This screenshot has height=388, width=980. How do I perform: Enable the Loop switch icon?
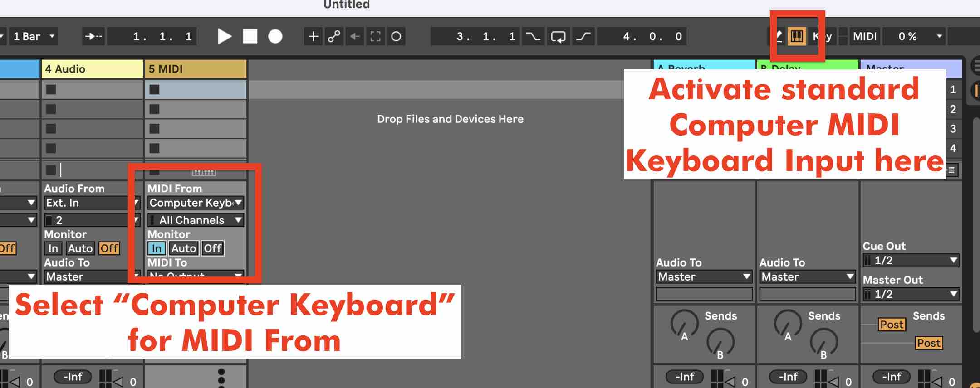click(558, 36)
